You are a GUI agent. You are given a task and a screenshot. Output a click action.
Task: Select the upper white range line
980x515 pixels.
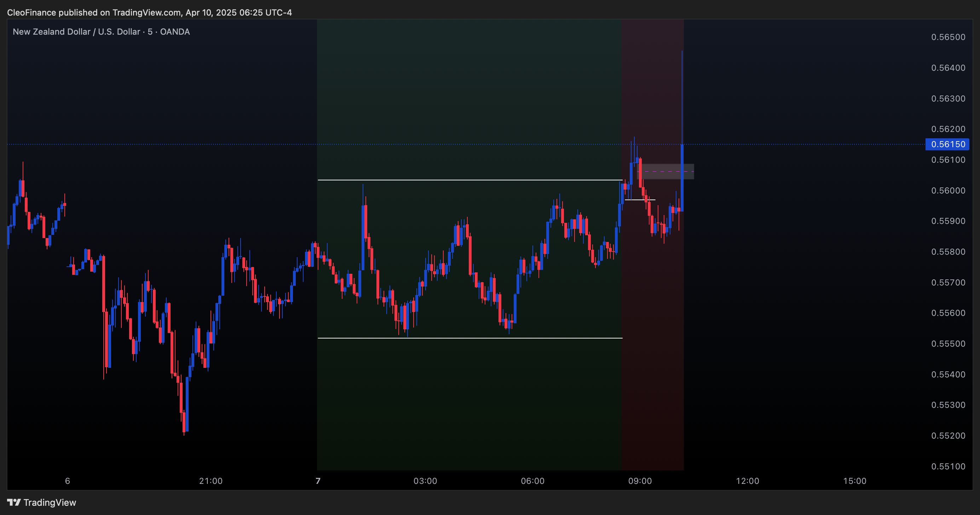(x=470, y=180)
